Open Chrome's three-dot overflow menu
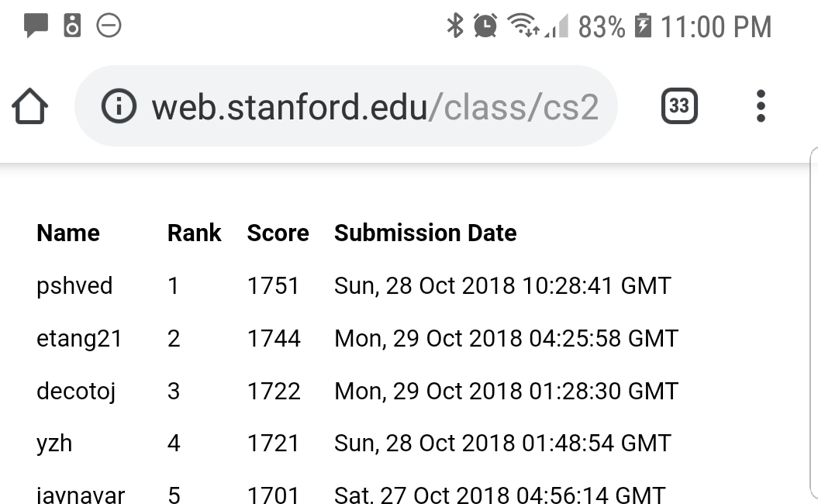The image size is (818, 504). pos(761,106)
